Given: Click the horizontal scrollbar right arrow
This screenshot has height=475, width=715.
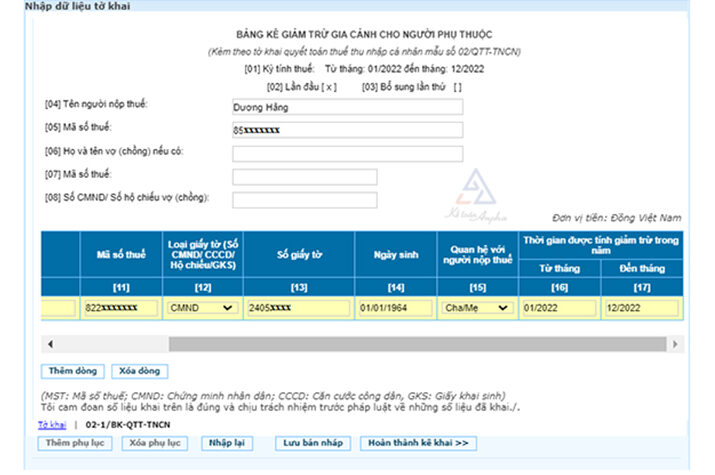Looking at the screenshot, I should coord(675,344).
